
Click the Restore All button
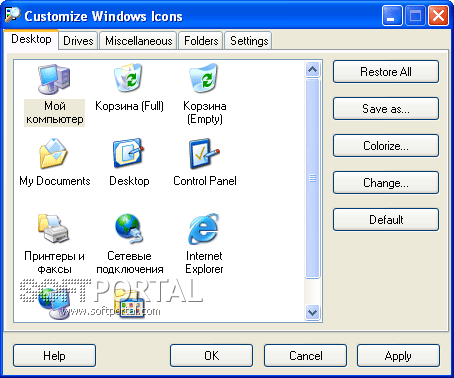(386, 72)
